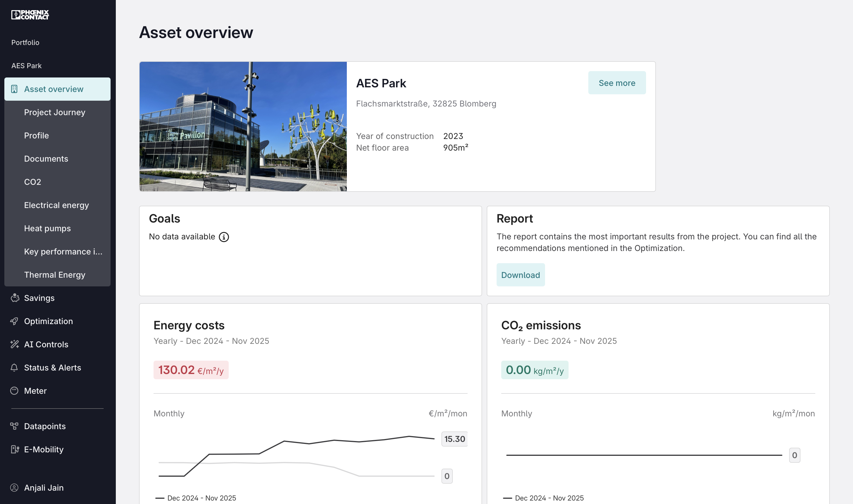The width and height of the screenshot is (853, 504).
Task: Click the info icon beside No data available
Action: tap(223, 237)
